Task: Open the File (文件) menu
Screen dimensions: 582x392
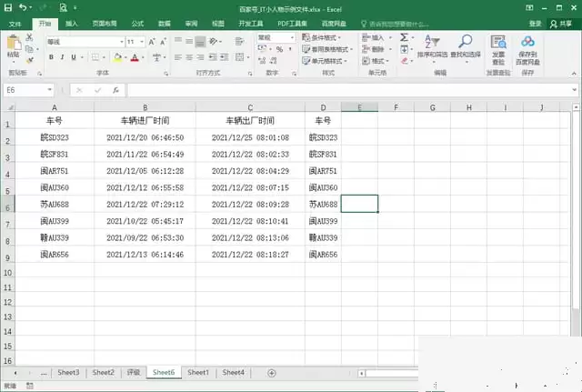Action: click(15, 25)
